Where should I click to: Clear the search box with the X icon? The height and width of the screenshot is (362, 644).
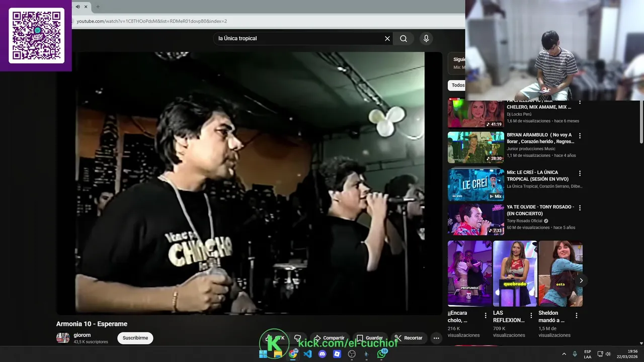[x=387, y=38]
